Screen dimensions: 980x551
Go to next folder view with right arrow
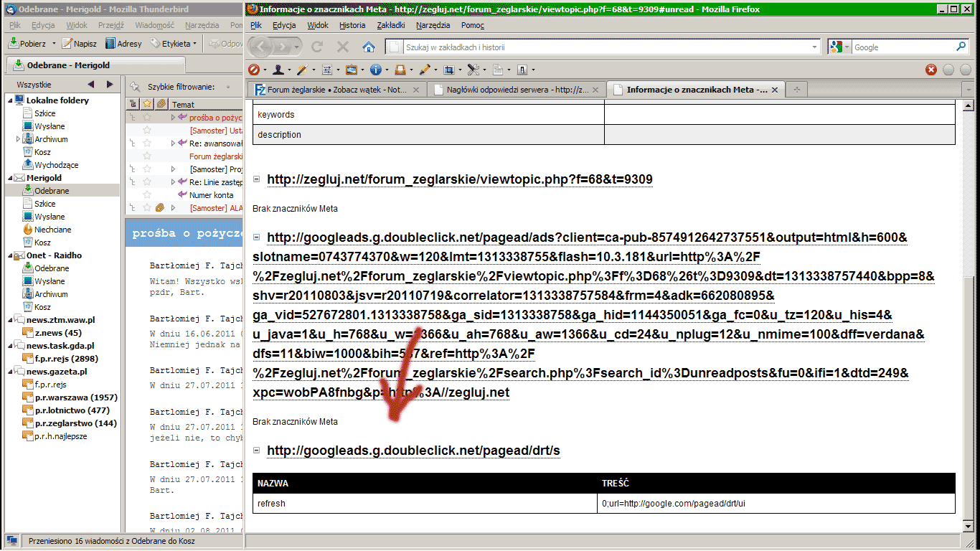110,85
